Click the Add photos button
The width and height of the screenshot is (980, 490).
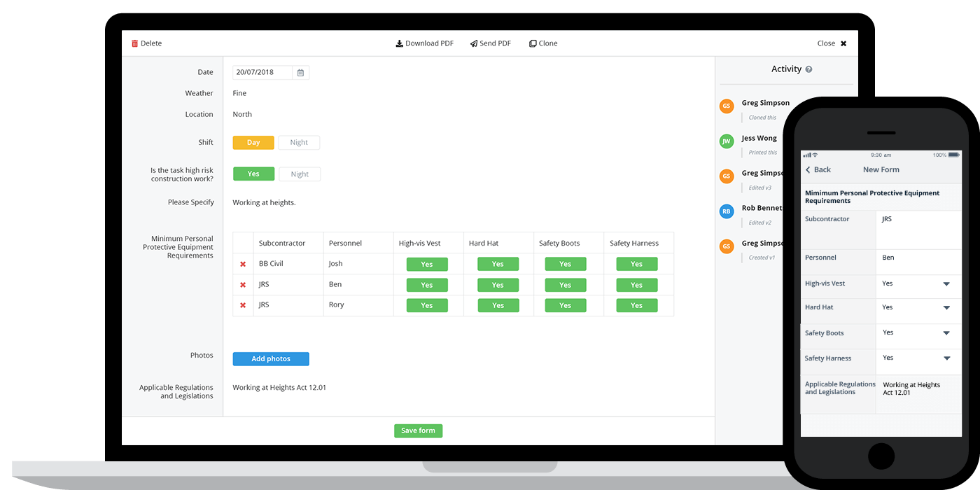coord(271,358)
